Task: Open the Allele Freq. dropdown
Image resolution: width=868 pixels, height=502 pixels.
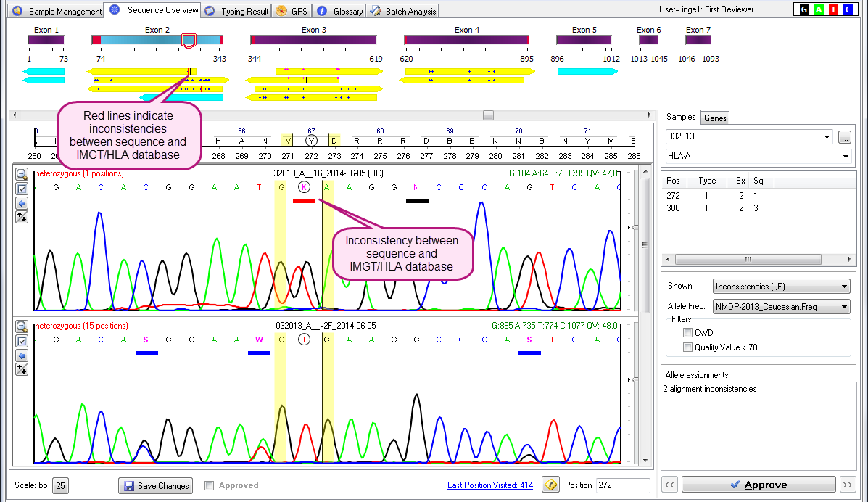Action: (781, 306)
